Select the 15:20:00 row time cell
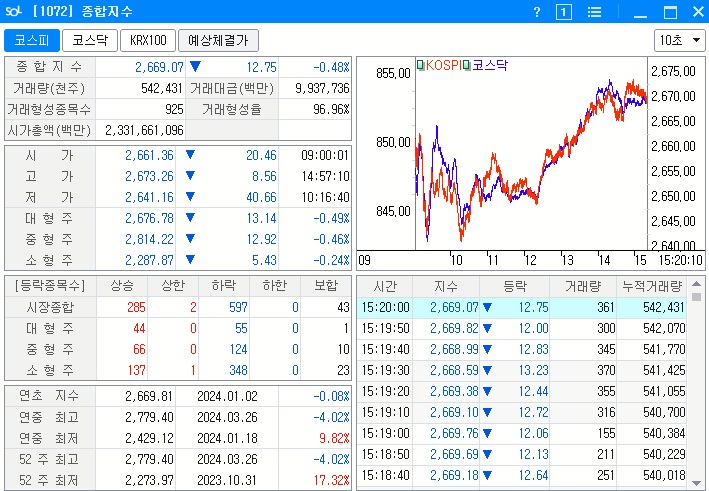 (x=385, y=307)
